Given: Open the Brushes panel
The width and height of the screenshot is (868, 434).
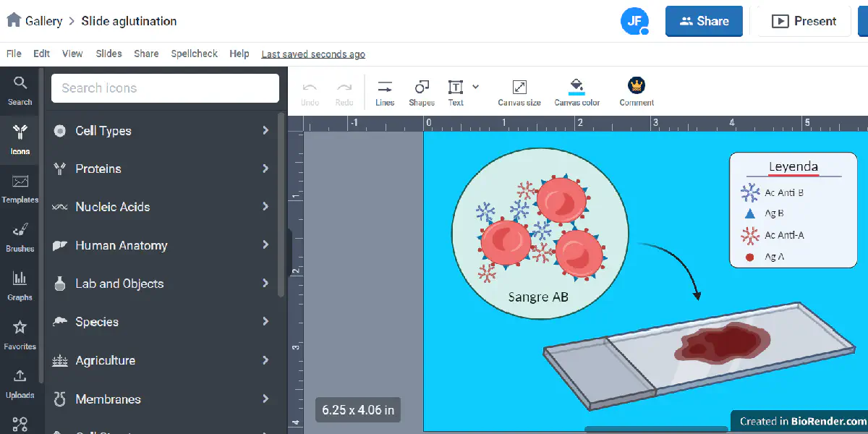Looking at the screenshot, I should tap(20, 237).
